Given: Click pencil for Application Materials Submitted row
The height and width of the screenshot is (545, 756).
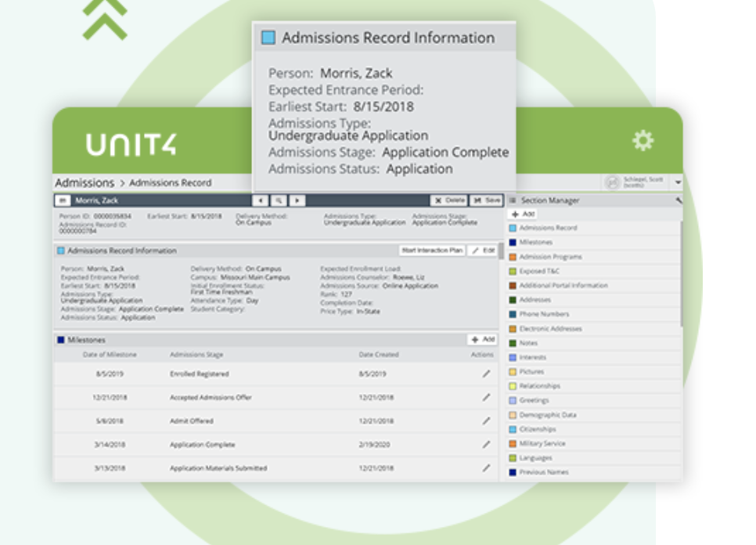Looking at the screenshot, I should 486,468.
